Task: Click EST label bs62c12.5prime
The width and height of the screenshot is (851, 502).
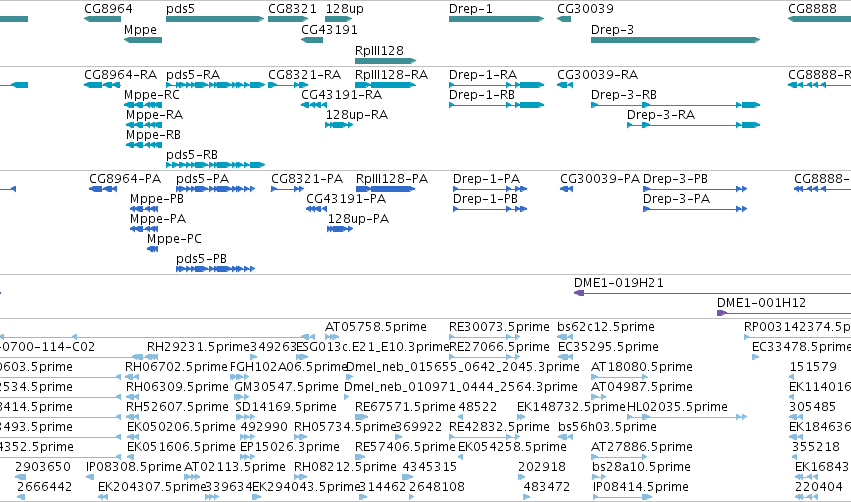Action: [x=606, y=327]
